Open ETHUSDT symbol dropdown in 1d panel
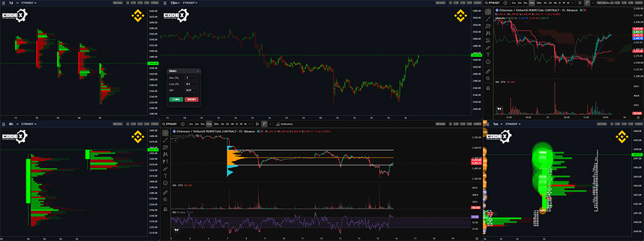Image resolution: width=644 pixels, height=241 pixels. pos(29,3)
